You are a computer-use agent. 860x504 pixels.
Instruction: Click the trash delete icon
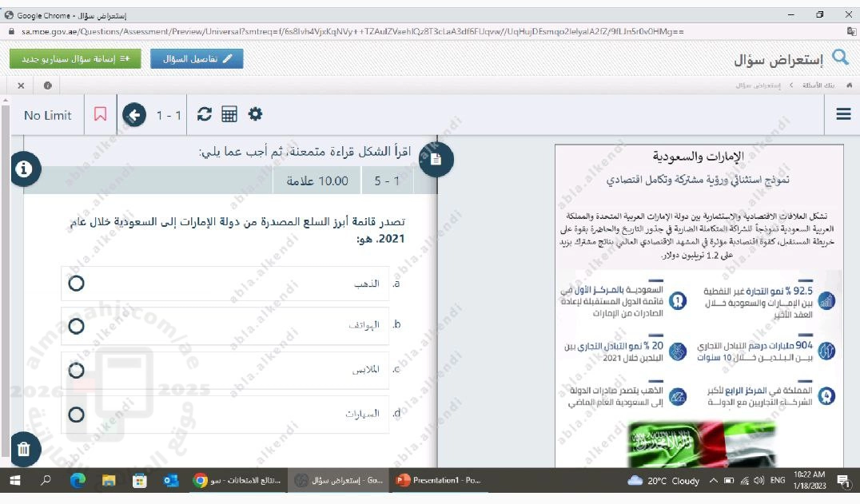23,449
